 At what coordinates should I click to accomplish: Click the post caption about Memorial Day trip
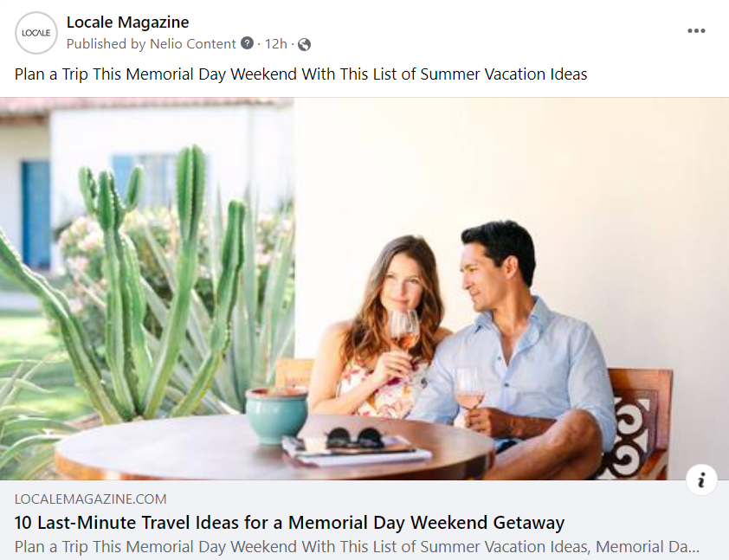[x=300, y=74]
